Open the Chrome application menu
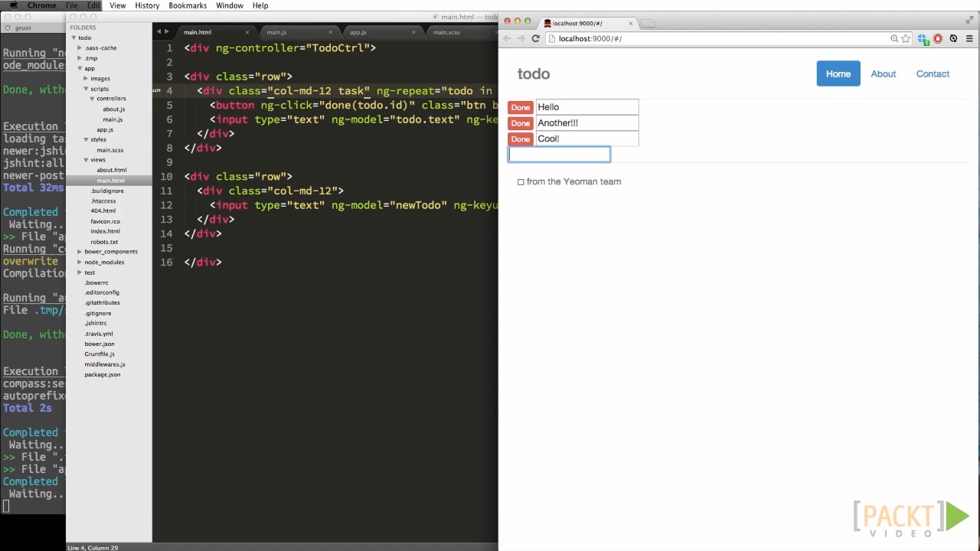Image resolution: width=980 pixels, height=551 pixels. pyautogui.click(x=41, y=5)
